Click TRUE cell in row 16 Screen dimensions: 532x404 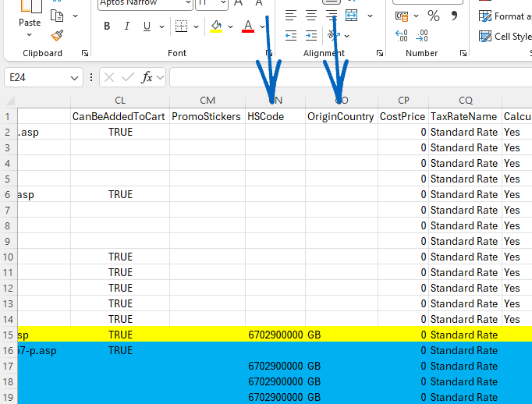[x=120, y=350]
